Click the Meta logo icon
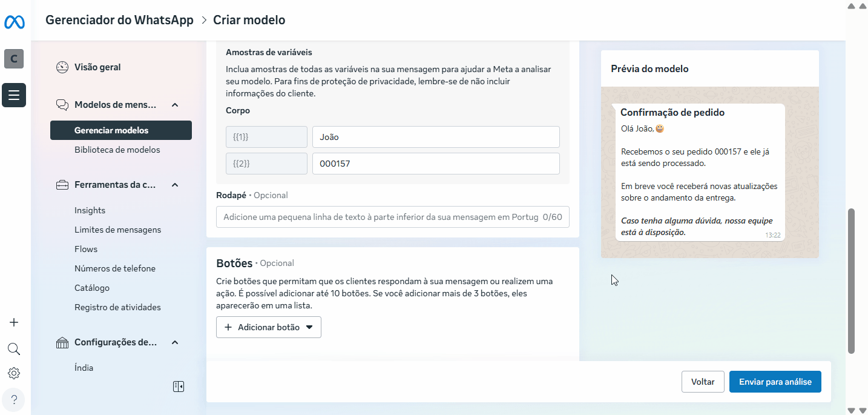The width and height of the screenshot is (868, 415). 14,22
